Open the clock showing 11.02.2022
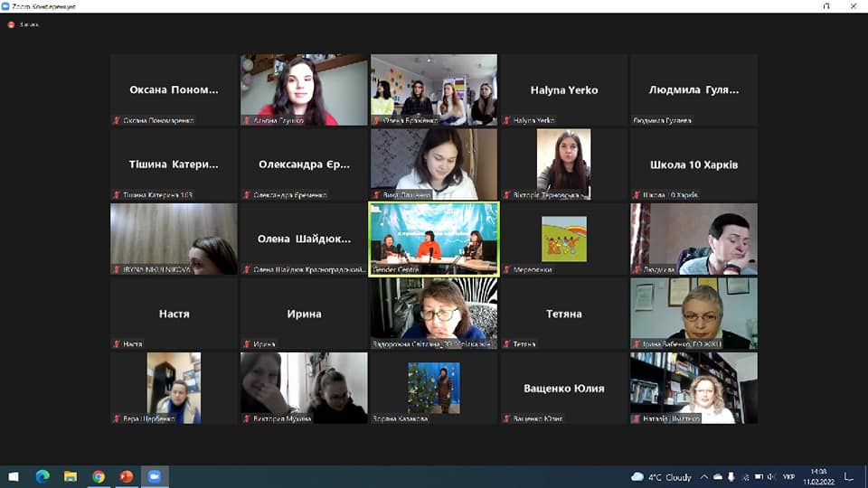868x488 pixels. 818,477
